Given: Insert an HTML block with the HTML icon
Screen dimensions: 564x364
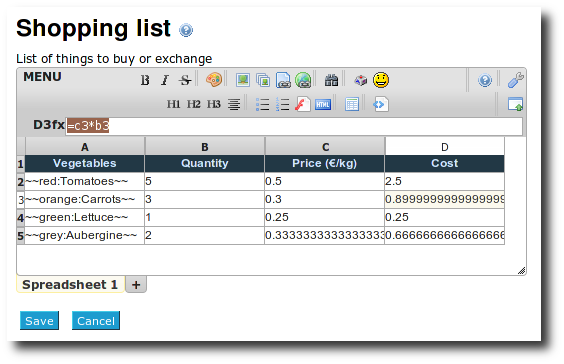Looking at the screenshot, I should [x=323, y=104].
